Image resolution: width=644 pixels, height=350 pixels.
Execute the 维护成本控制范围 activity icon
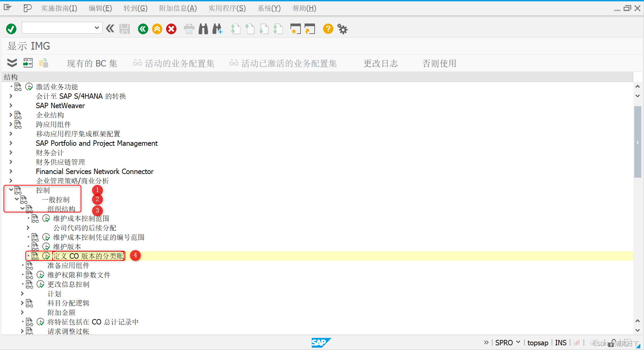coord(47,218)
